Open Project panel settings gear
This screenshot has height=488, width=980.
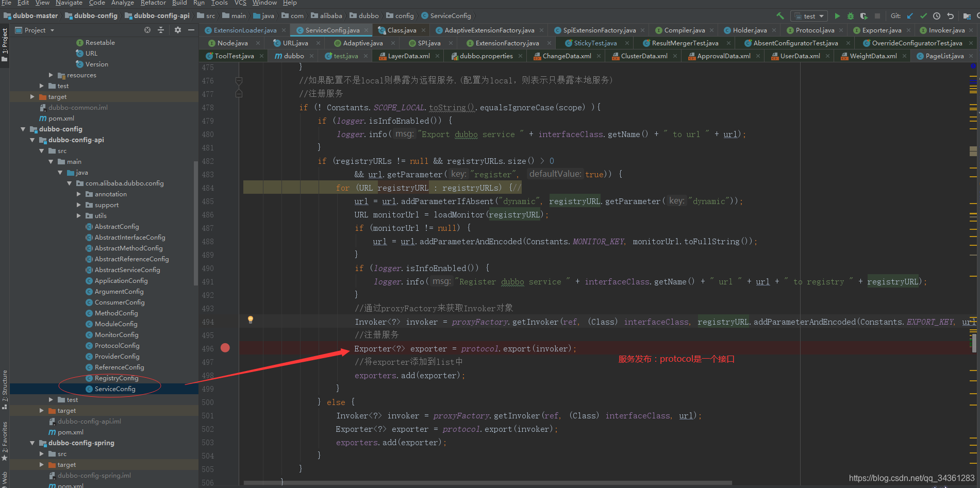(178, 30)
